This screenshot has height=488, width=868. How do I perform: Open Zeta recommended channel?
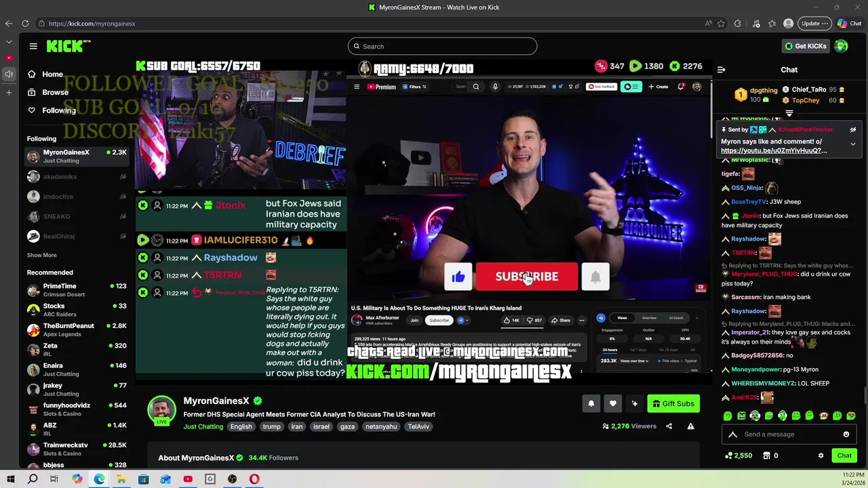coord(77,350)
